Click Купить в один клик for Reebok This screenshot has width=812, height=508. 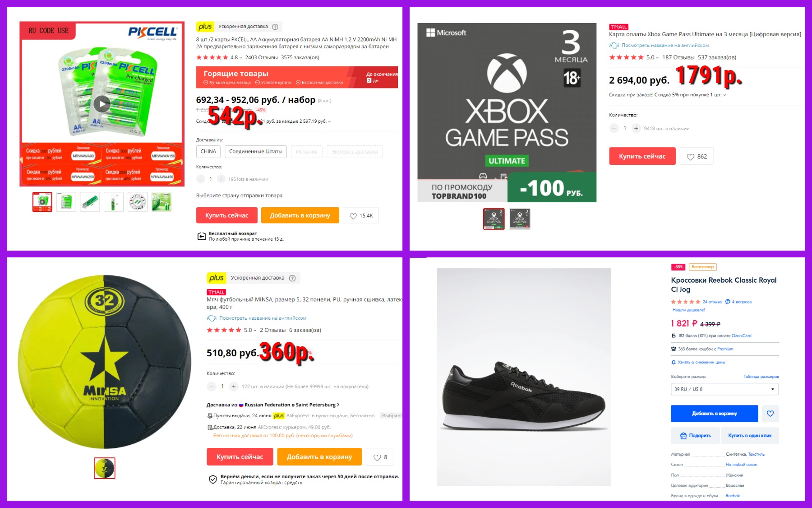pos(750,435)
